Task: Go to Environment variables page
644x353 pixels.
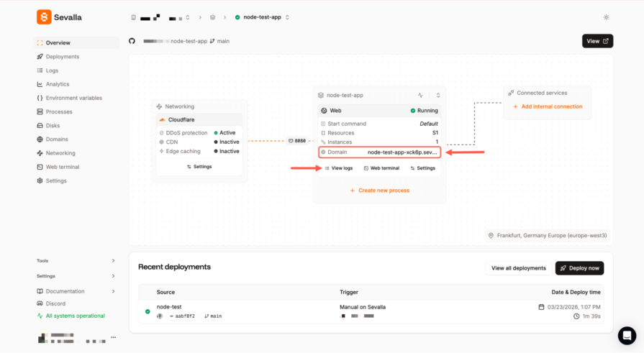Action: pyautogui.click(x=73, y=98)
